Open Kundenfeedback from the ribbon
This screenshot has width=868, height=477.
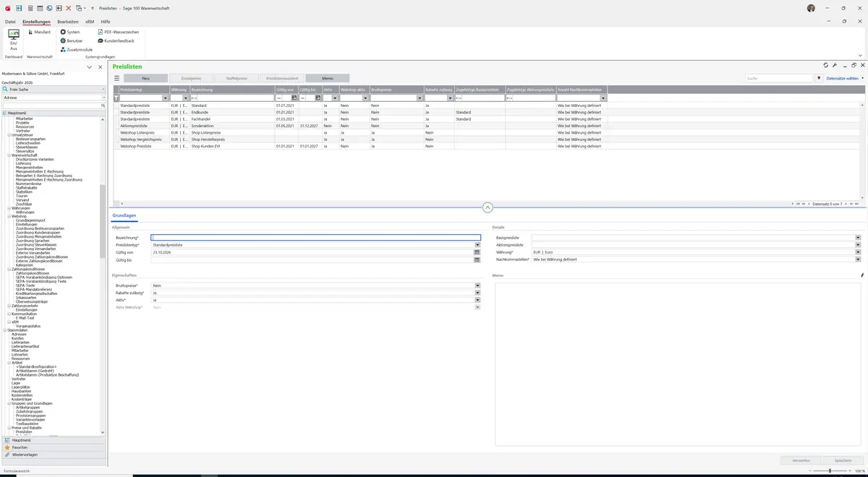pyautogui.click(x=116, y=40)
